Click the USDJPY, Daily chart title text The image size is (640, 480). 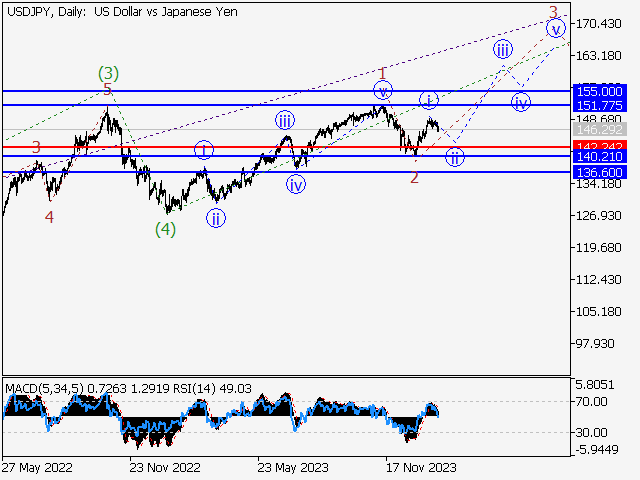tap(122, 12)
